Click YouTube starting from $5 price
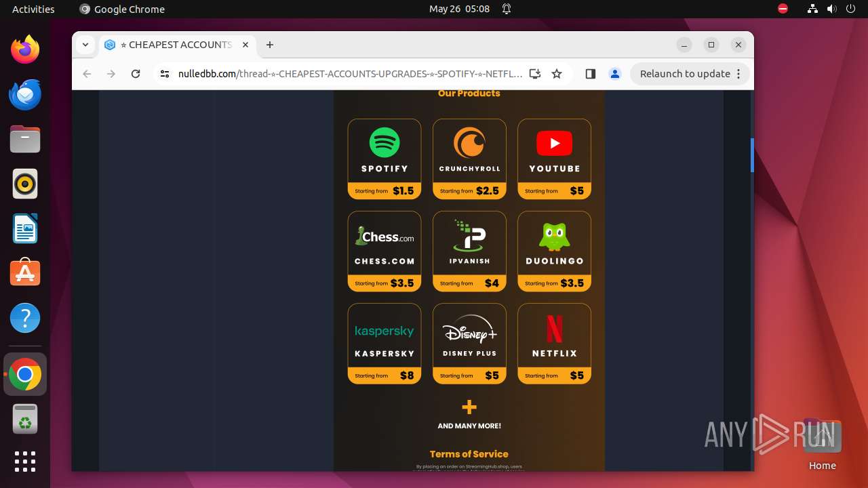The height and width of the screenshot is (488, 868). [x=555, y=191]
